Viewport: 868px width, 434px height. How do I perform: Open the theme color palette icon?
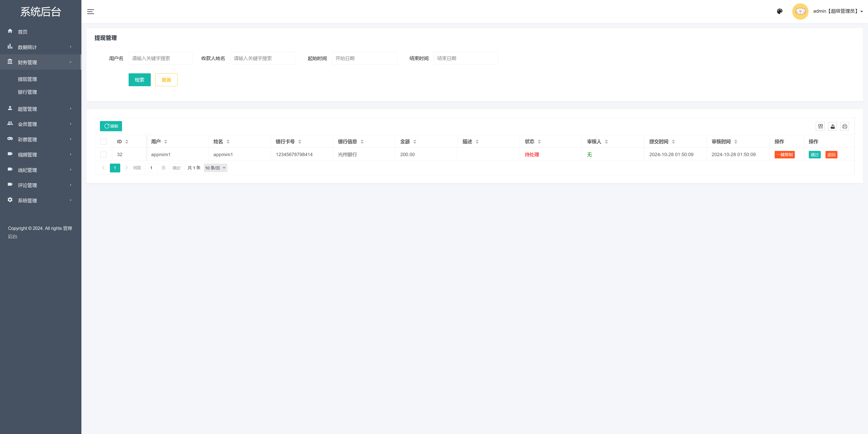779,12
